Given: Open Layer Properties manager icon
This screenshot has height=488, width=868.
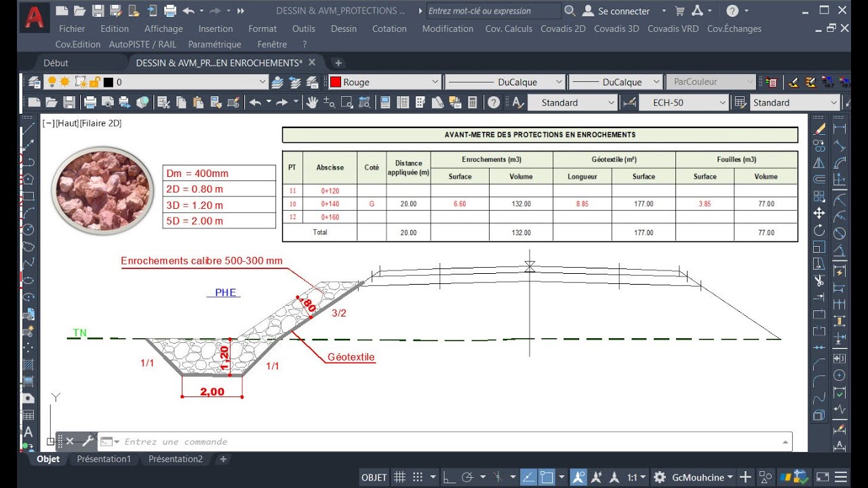Looking at the screenshot, I should pos(35,82).
